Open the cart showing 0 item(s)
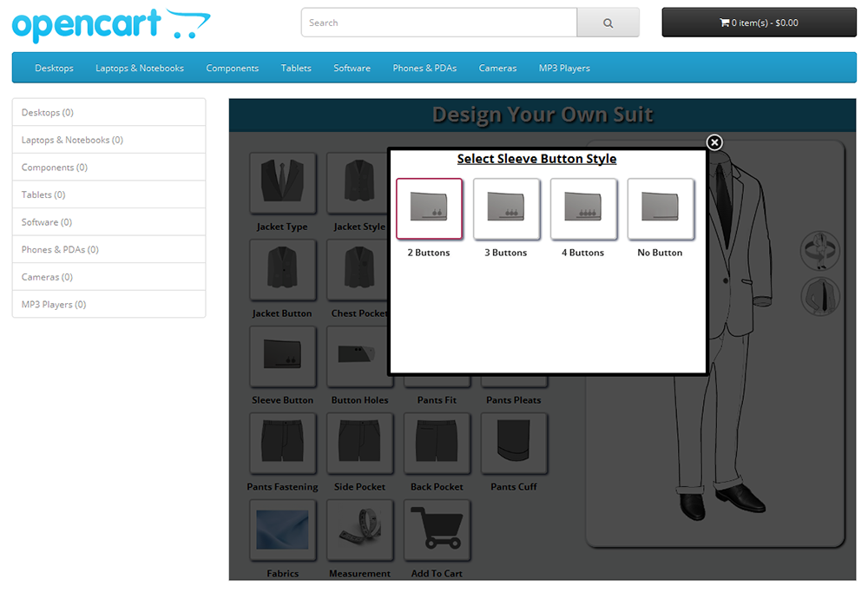Image resolution: width=868 pixels, height=593 pixels. click(759, 23)
